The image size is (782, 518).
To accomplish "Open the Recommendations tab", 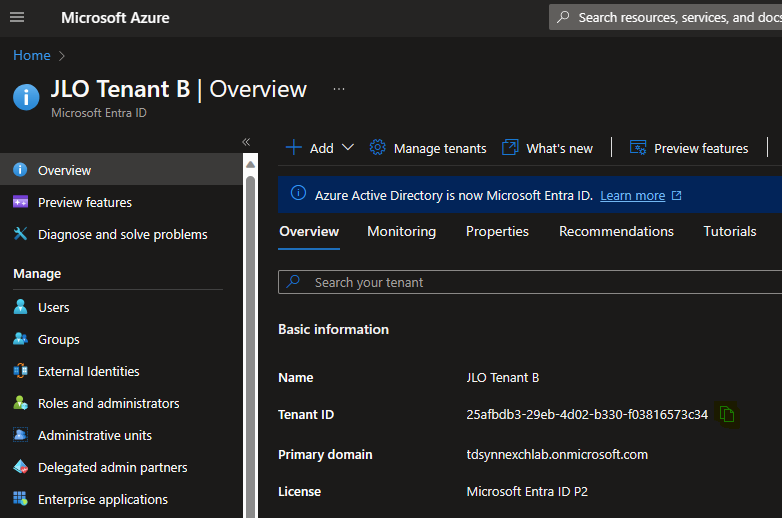I will pos(616,232).
